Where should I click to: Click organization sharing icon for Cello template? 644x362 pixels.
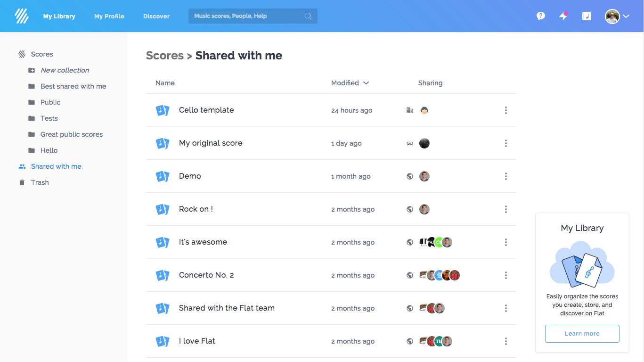[410, 110]
